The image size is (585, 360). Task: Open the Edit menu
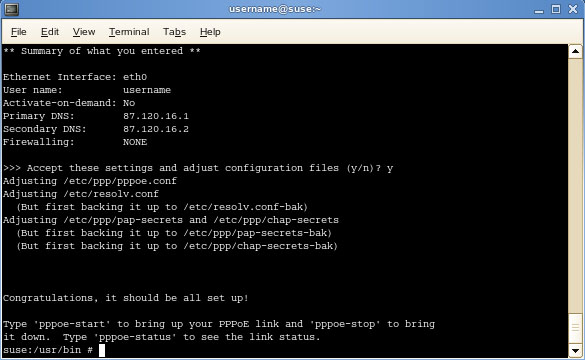50,32
